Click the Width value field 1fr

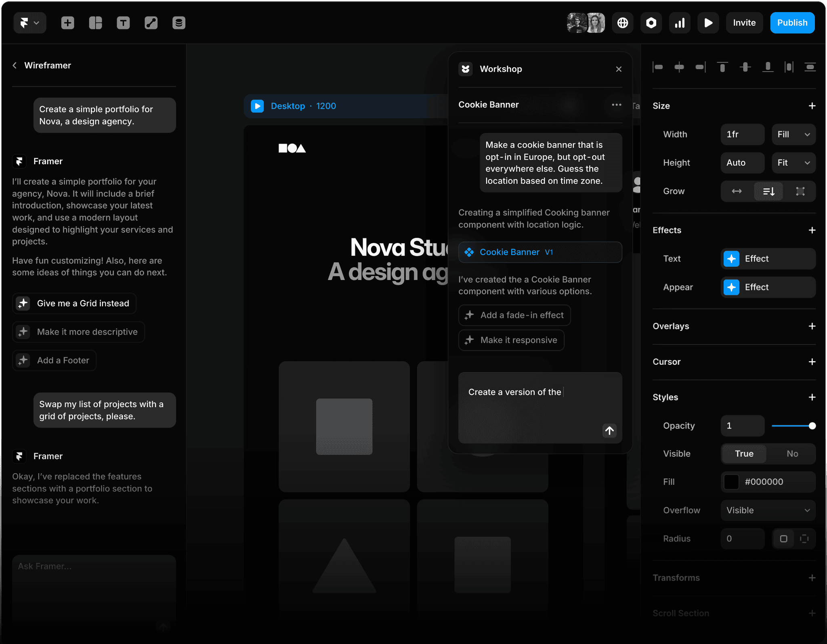(742, 134)
